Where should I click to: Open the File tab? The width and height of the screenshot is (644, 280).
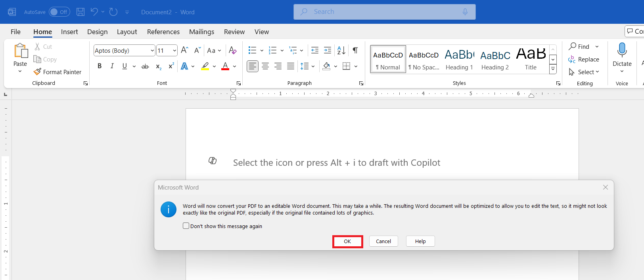(x=15, y=32)
